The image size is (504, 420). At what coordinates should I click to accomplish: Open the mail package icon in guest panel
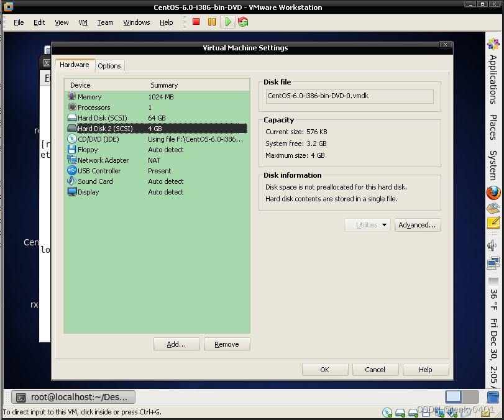[493, 208]
